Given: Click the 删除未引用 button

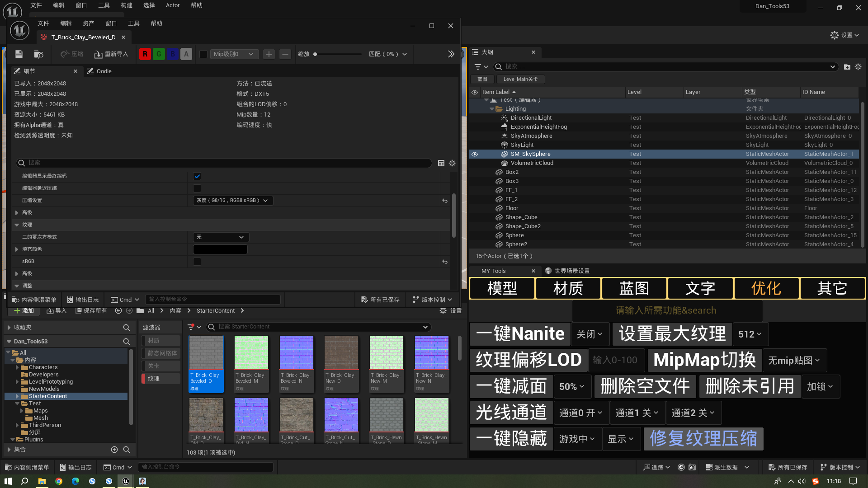Looking at the screenshot, I should click(x=750, y=386).
